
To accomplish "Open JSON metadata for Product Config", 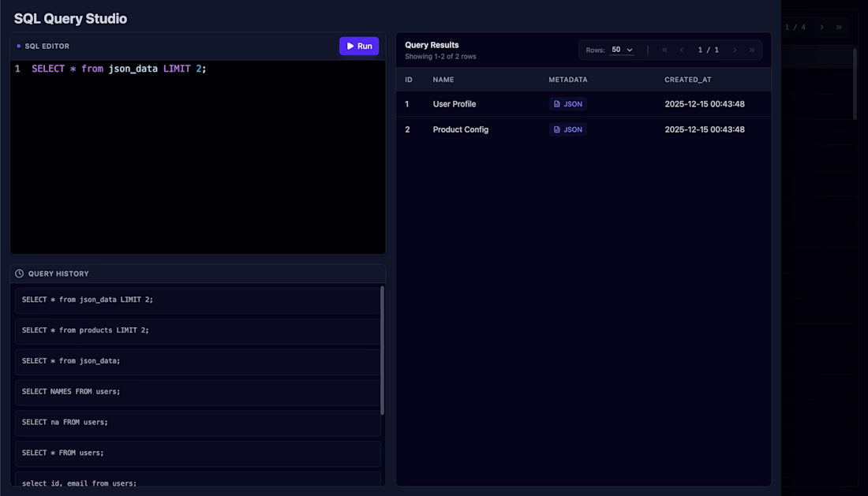I will coord(567,129).
